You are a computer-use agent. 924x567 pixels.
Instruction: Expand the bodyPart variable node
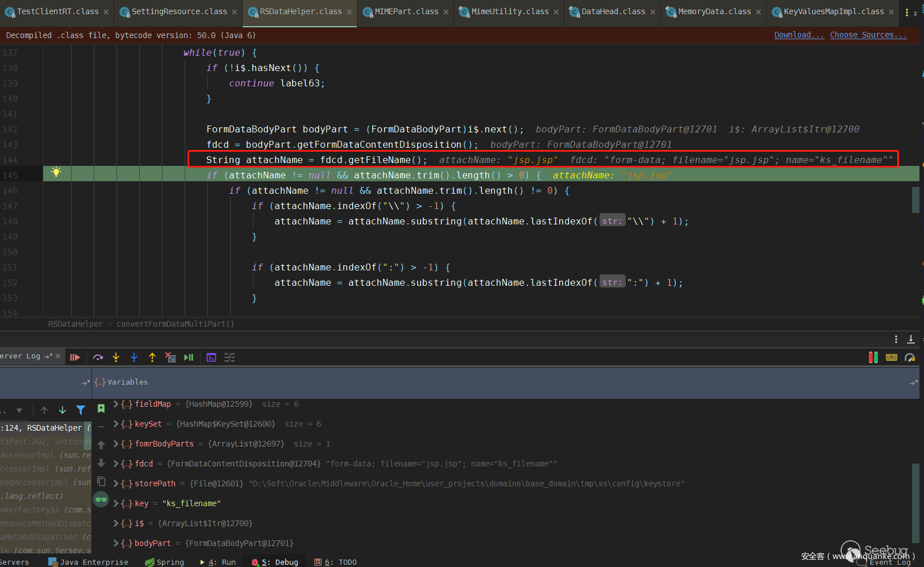pyautogui.click(x=116, y=543)
